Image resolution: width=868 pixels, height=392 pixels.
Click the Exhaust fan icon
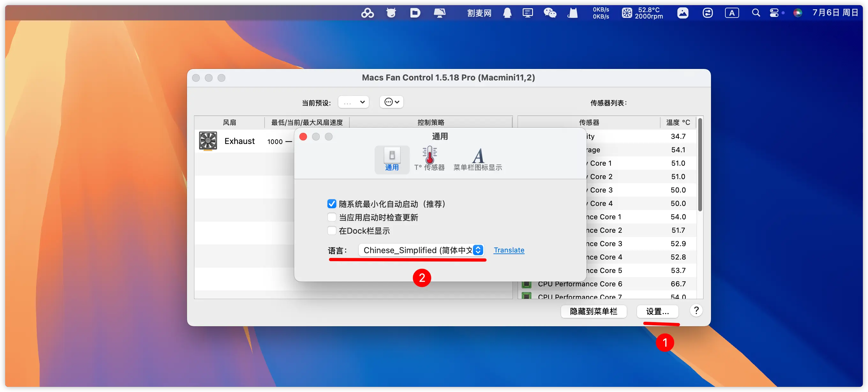pos(208,141)
